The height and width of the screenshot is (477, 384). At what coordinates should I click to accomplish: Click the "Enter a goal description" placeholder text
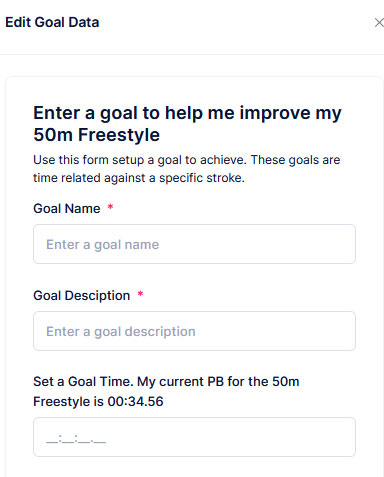pos(121,332)
